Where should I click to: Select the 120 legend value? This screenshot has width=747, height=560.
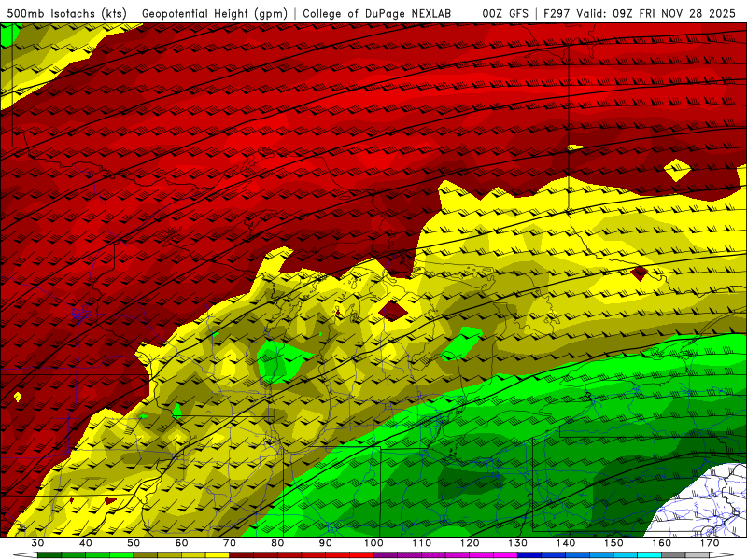470,543
